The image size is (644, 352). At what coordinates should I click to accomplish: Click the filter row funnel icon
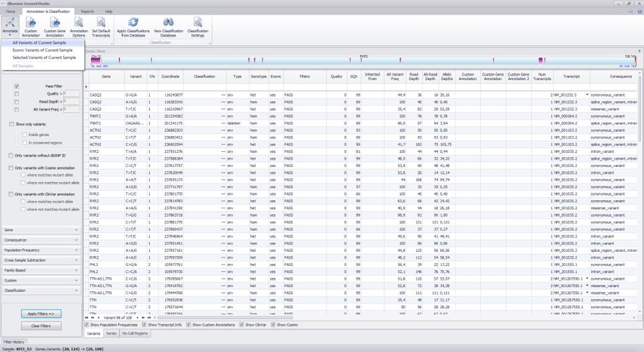pyautogui.click(x=86, y=87)
